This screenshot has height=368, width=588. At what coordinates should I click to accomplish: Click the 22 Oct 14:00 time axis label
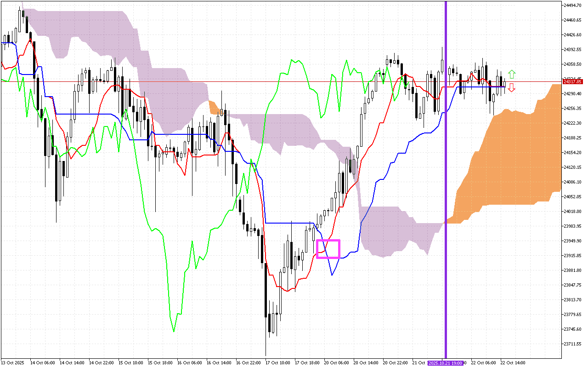(513, 363)
